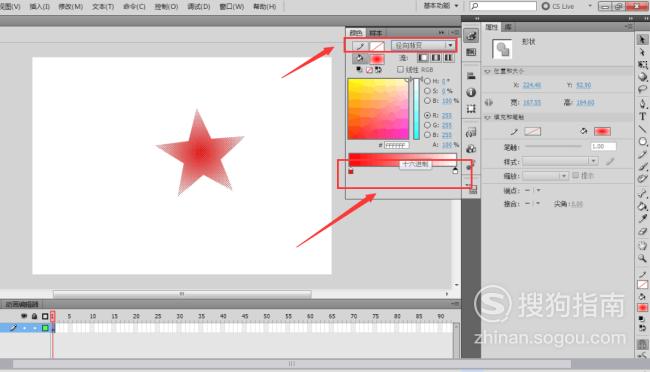Open the 命令(C) menu
Viewport: 650px width, 372px height.
pyautogui.click(x=134, y=7)
